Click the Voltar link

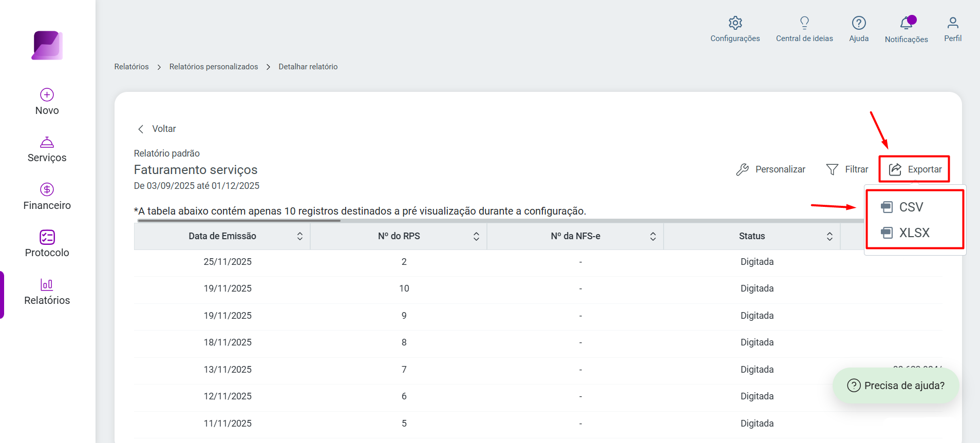pos(164,129)
